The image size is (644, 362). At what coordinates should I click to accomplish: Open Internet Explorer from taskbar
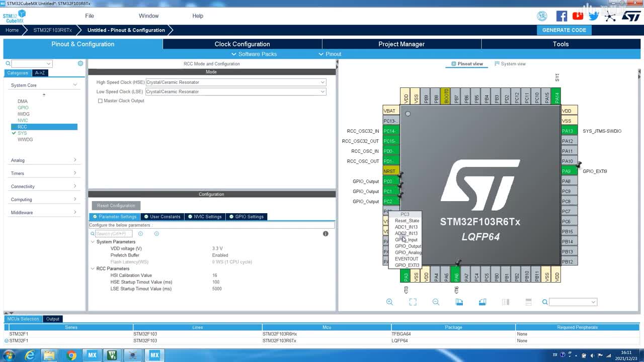30,355
